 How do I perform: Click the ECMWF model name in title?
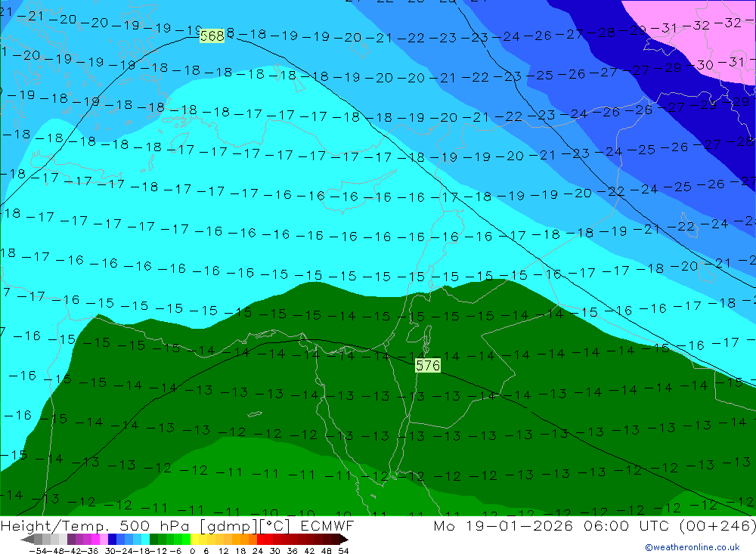pos(327,525)
